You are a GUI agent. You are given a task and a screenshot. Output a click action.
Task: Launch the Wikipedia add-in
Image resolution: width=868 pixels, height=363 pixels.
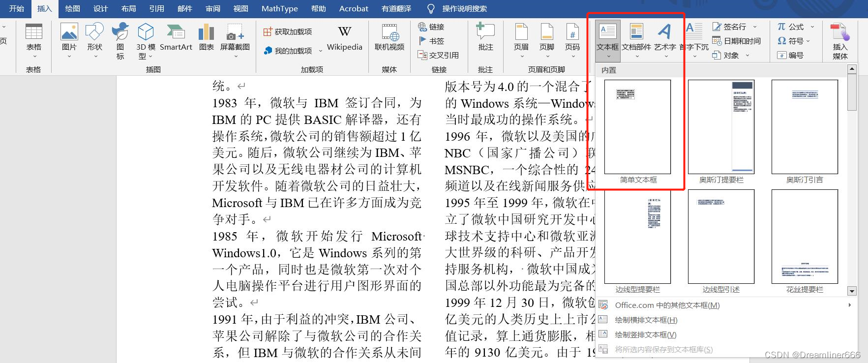click(x=345, y=37)
